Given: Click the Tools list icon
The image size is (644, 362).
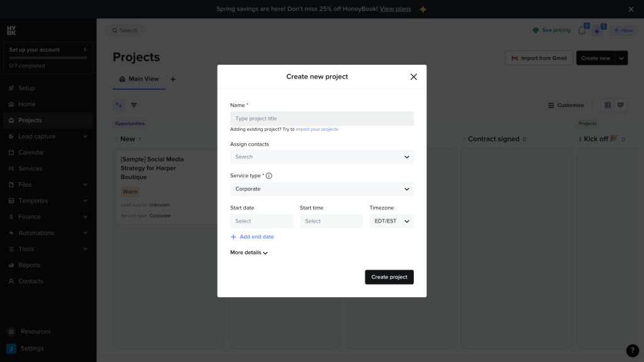Looking at the screenshot, I should 11,249.
